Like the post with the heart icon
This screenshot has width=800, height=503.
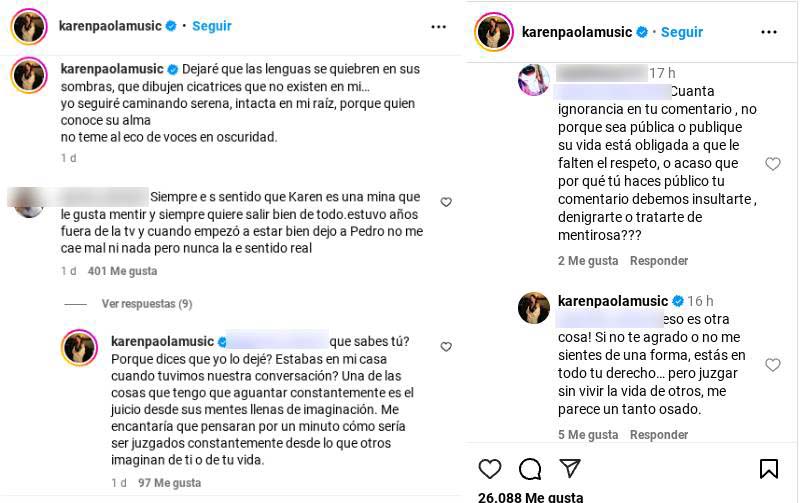[x=490, y=468]
